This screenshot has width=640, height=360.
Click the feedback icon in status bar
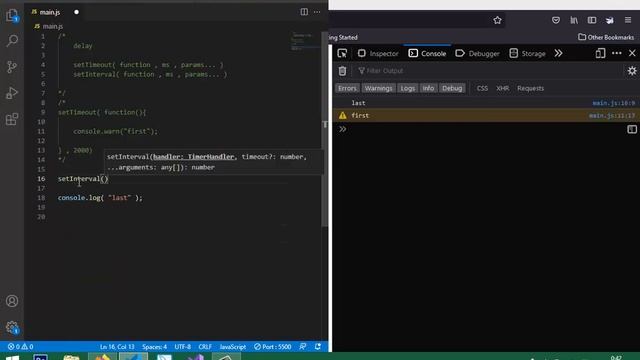click(302, 347)
